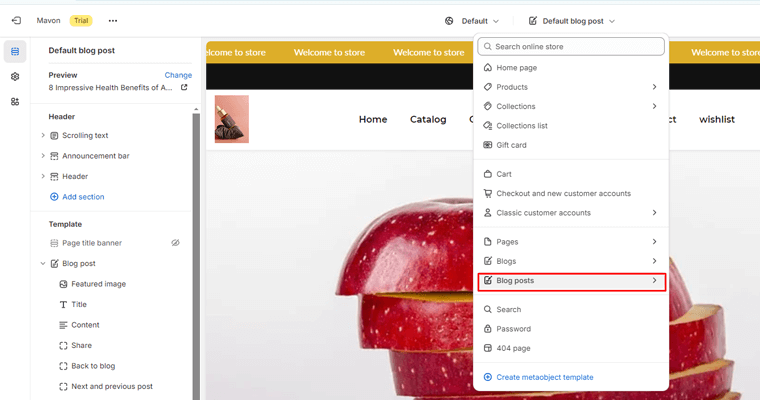The image size is (760, 400).
Task: Expand the Products submenu arrow
Action: (x=654, y=87)
